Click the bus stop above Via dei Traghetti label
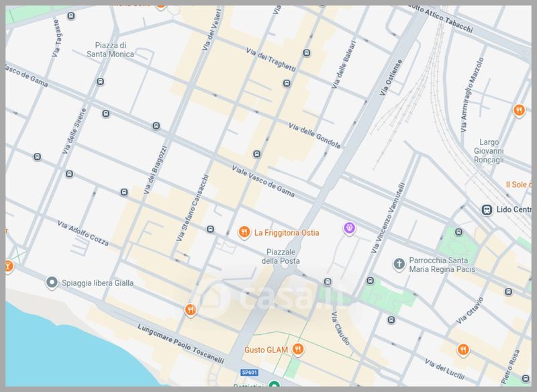Viewport: 537px width, 392px height. pos(307,52)
